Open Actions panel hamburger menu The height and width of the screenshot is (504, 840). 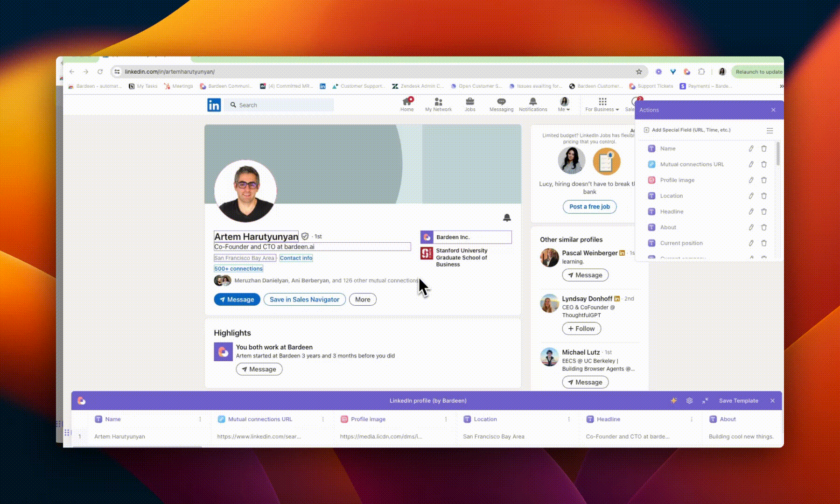click(770, 130)
